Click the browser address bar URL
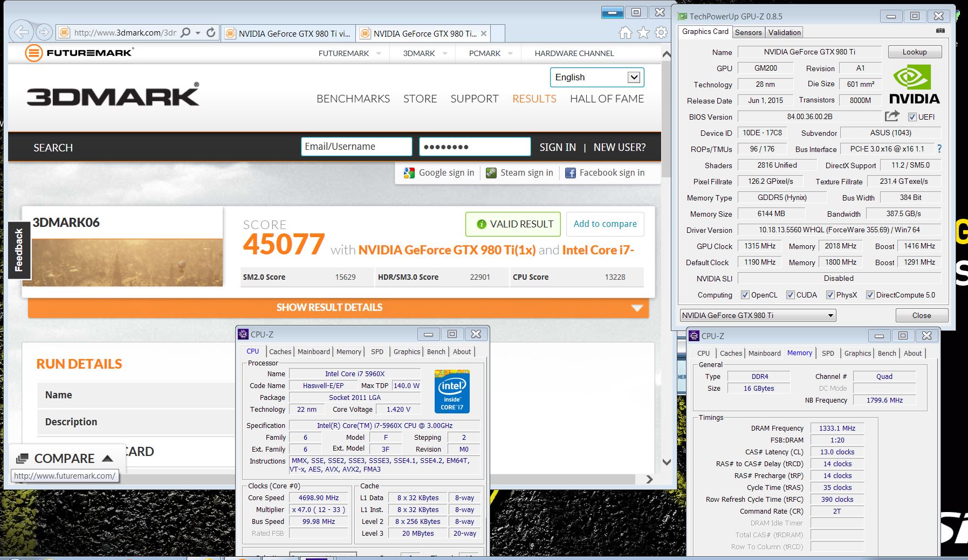The image size is (968, 560). coord(125,33)
